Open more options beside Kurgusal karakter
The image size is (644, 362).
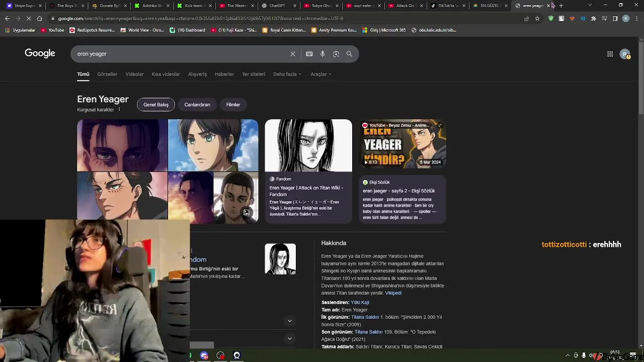tap(119, 110)
